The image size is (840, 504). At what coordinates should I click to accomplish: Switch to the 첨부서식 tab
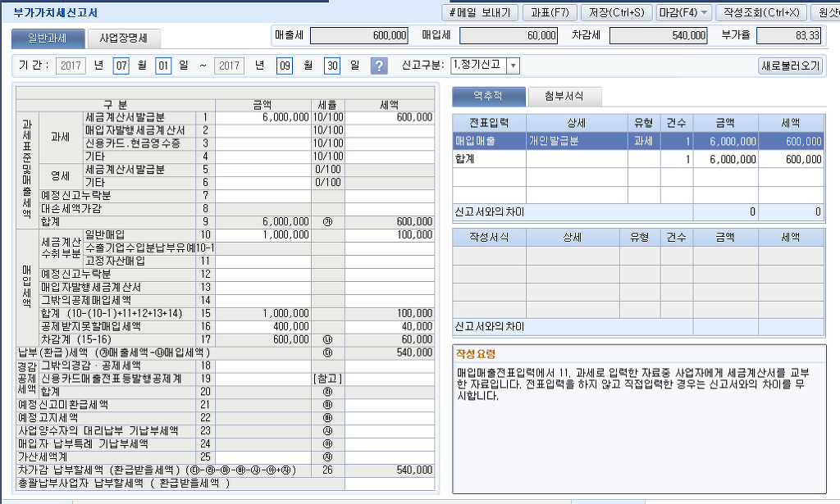(564, 96)
